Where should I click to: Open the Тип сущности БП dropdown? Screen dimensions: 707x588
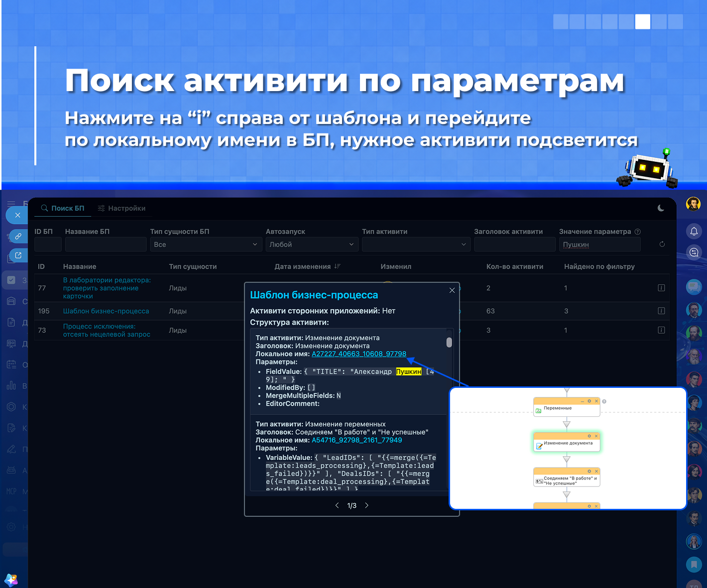[206, 244]
